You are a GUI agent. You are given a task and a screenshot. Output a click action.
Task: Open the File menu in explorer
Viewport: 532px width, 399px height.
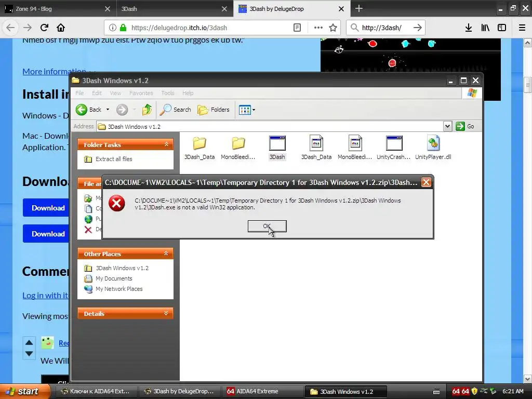79,93
